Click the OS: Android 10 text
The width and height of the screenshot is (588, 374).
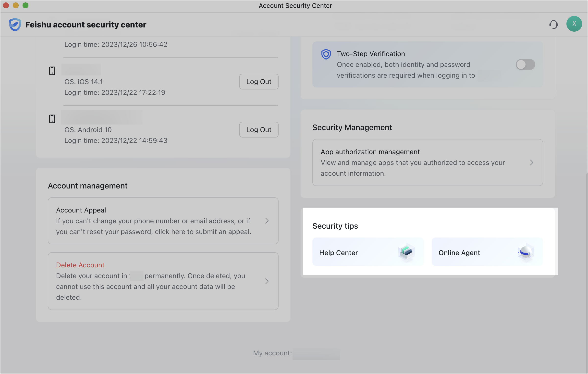click(88, 130)
